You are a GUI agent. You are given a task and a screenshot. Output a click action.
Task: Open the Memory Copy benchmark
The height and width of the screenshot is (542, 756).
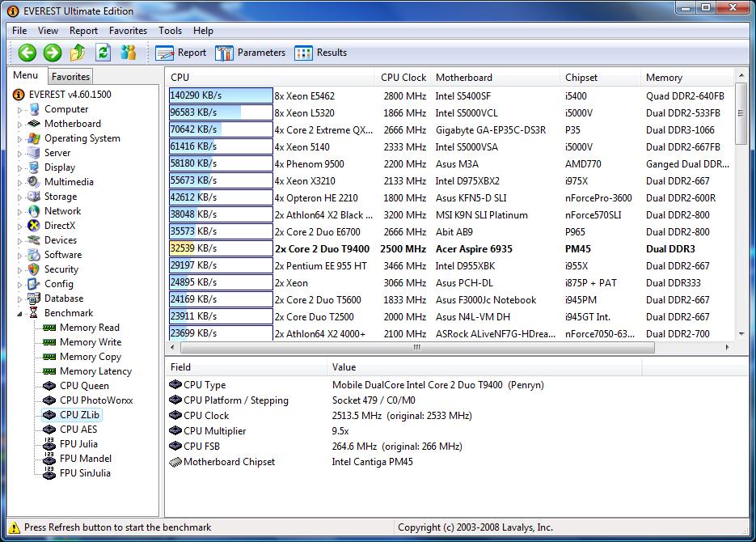91,357
